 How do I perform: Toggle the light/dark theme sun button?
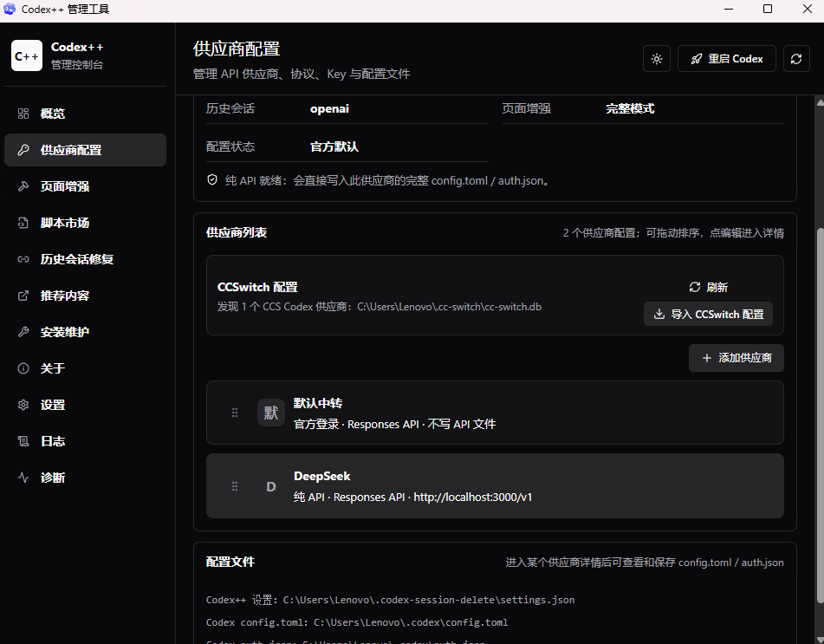[657, 59]
